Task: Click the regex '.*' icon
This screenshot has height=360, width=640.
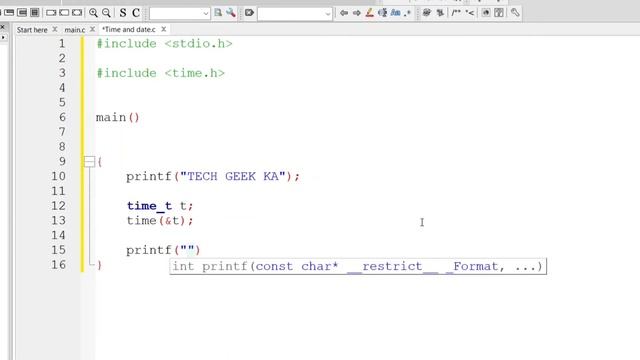Action: (407, 13)
